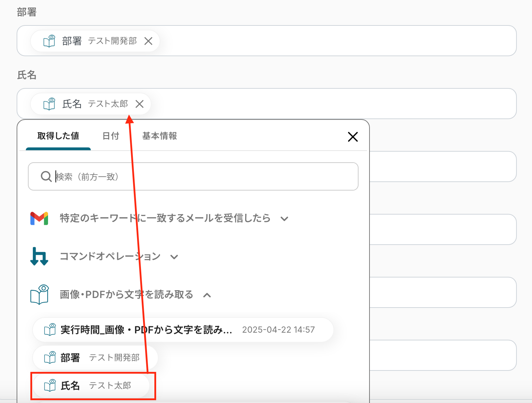The width and height of the screenshot is (532, 403).
Task: Click the magnifier icon in search box
Action: tap(46, 176)
